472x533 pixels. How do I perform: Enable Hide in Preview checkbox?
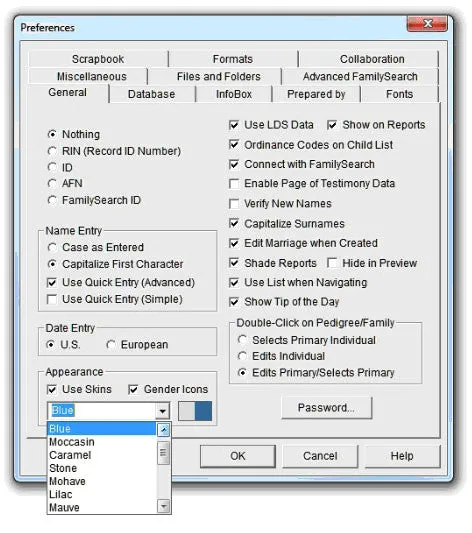[x=332, y=263]
